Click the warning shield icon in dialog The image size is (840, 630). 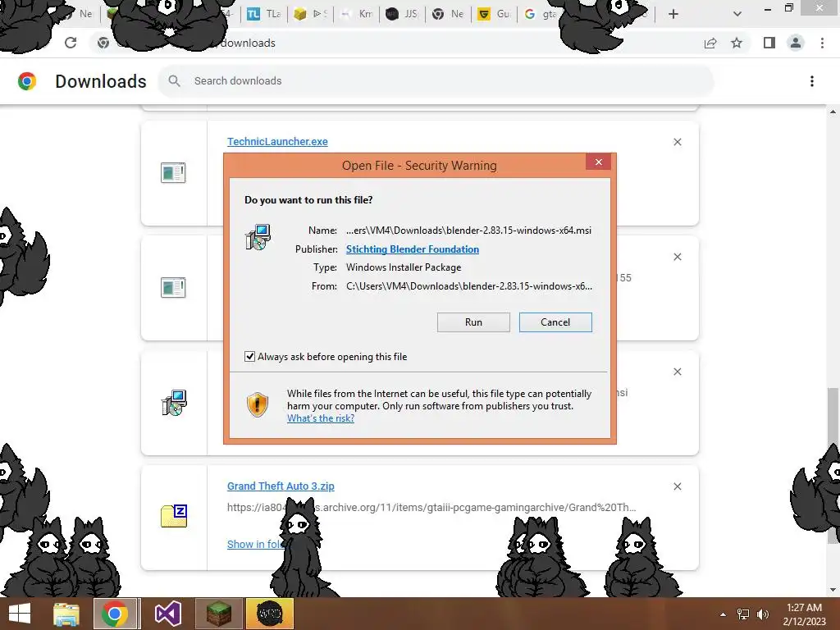click(257, 404)
